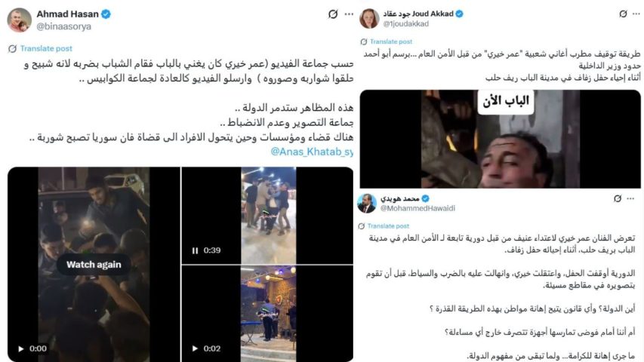644x362 pixels.
Task: Click Joud Akkad's verified badge
Action: click(x=459, y=14)
